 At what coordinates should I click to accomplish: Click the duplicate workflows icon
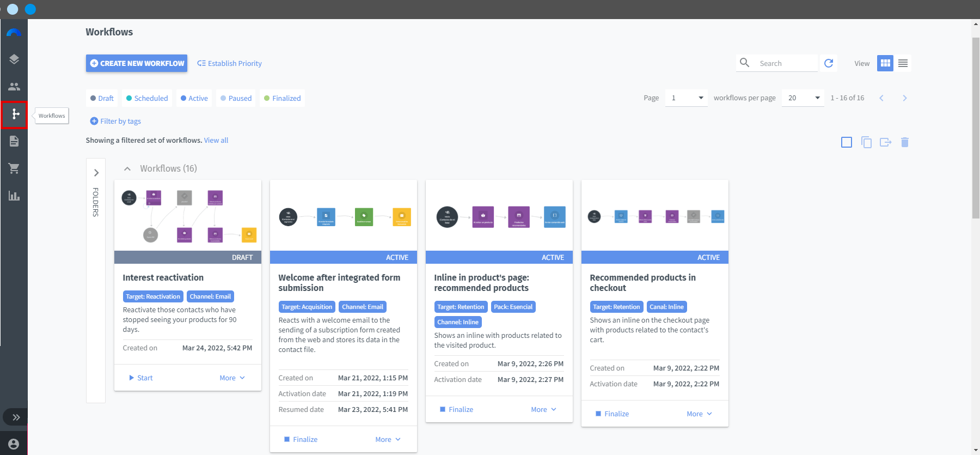click(x=866, y=142)
